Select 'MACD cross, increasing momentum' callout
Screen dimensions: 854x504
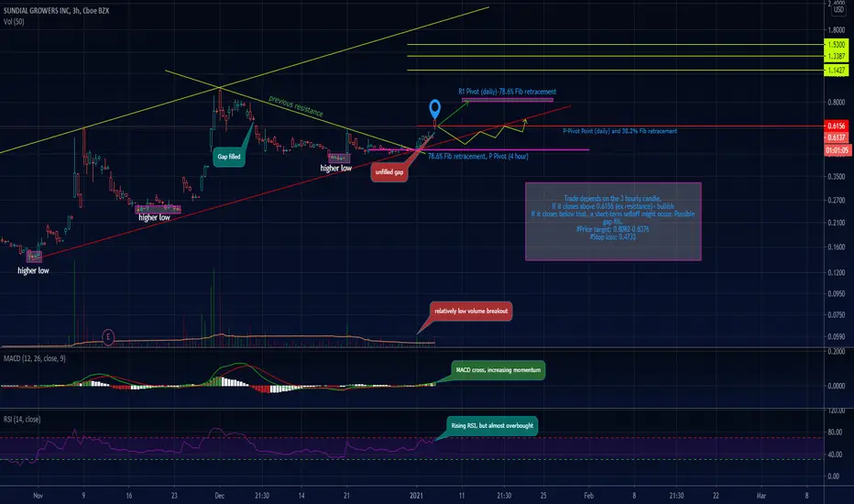(498, 370)
